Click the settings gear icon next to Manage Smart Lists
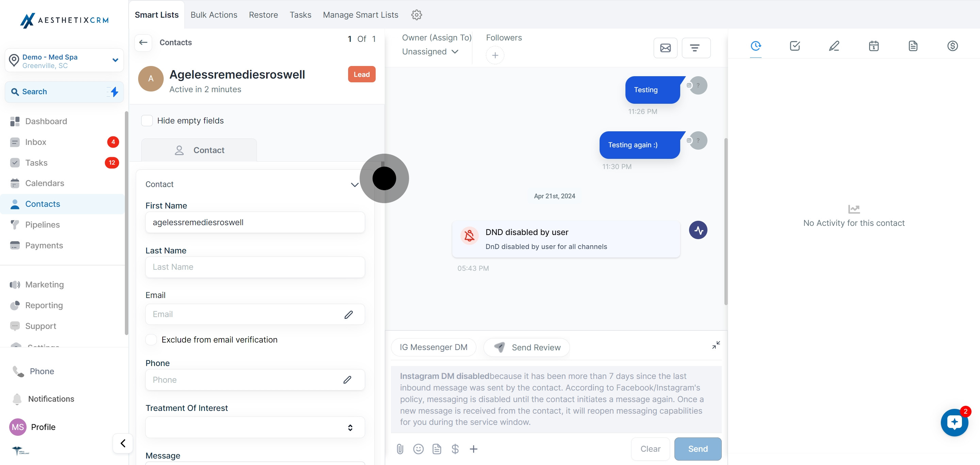 click(x=416, y=15)
